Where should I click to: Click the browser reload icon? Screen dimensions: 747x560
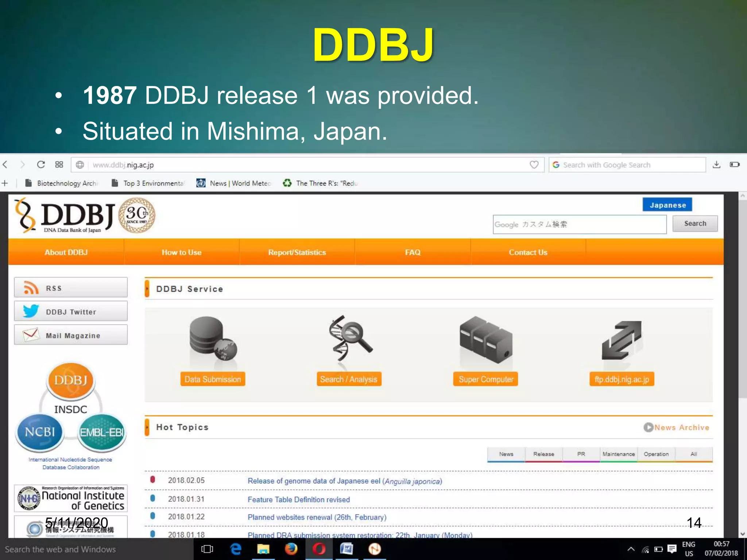click(41, 164)
